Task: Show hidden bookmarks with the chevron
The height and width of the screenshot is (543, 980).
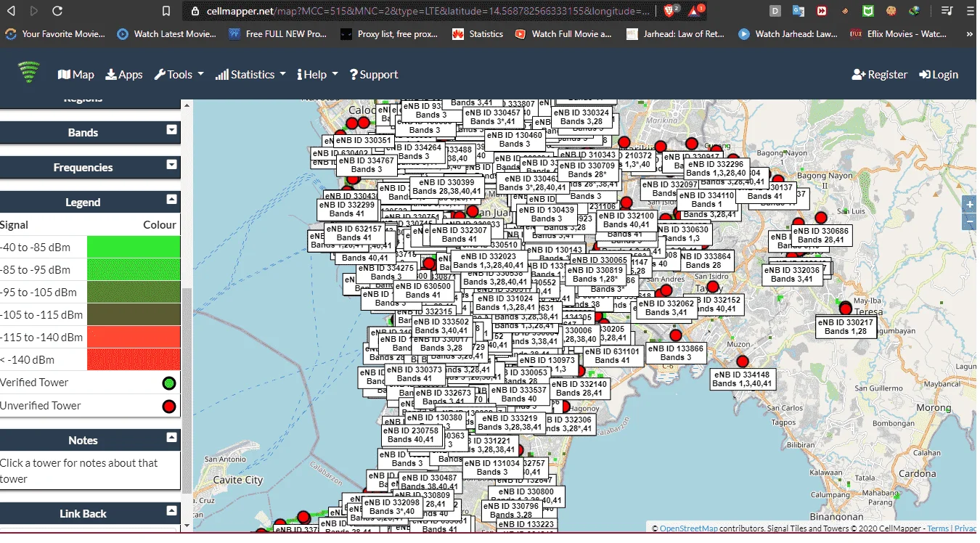Action: (970, 34)
